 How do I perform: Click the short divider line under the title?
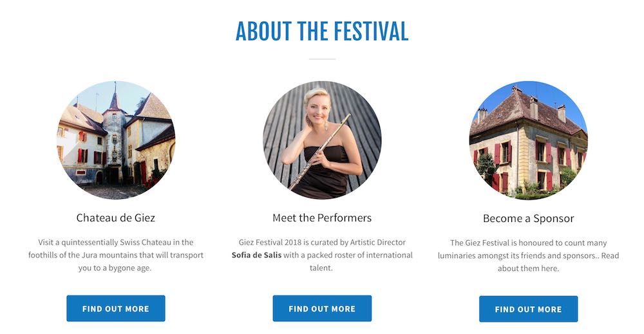[322, 59]
